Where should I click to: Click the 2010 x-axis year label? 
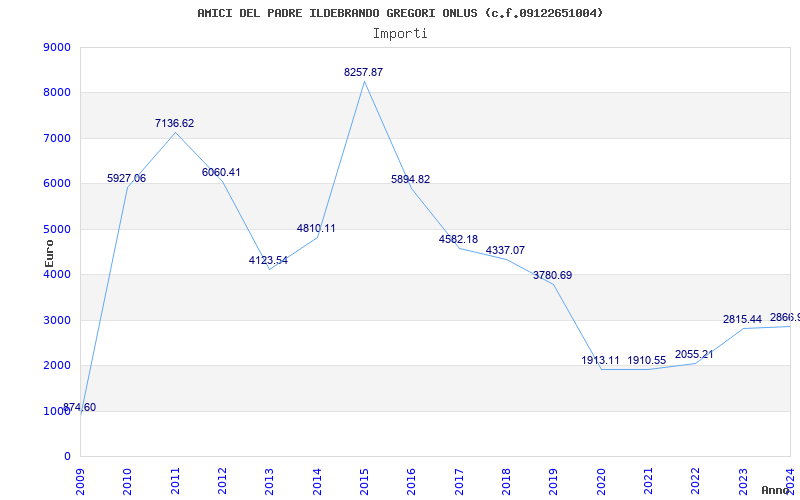point(128,482)
